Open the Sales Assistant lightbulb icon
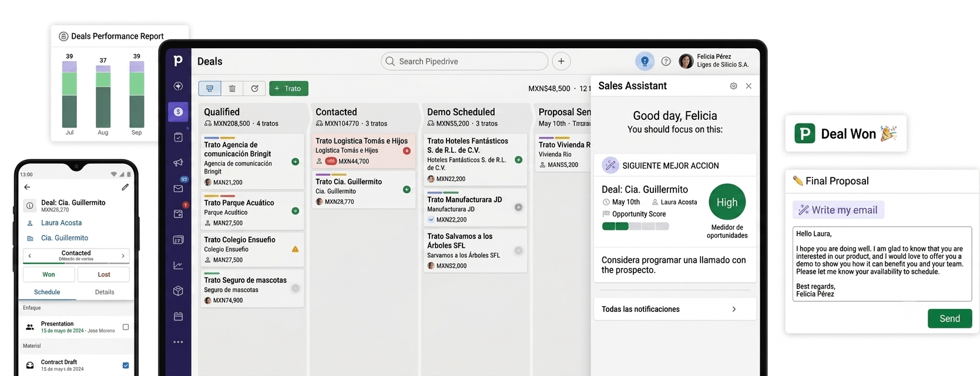Image resolution: width=980 pixels, height=376 pixels. pyautogui.click(x=645, y=61)
